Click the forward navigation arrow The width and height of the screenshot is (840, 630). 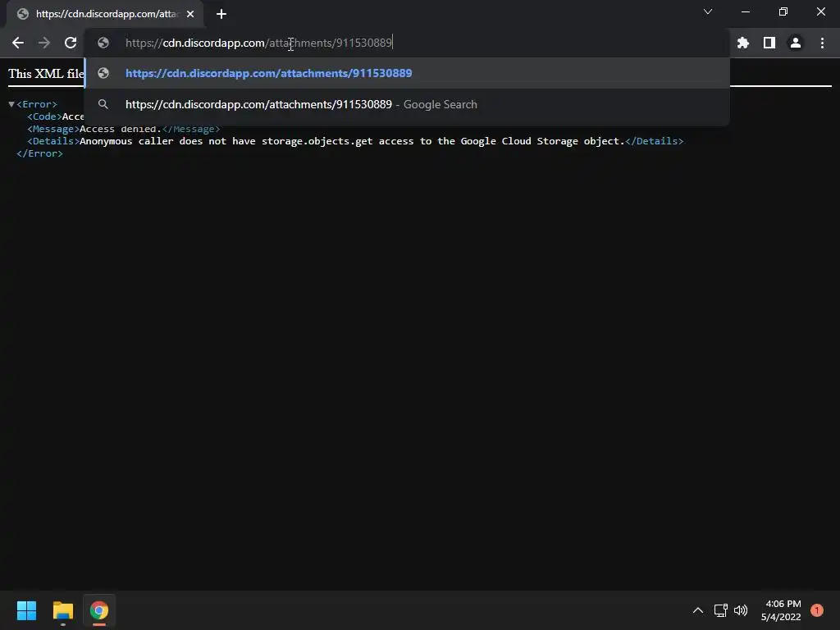[44, 43]
